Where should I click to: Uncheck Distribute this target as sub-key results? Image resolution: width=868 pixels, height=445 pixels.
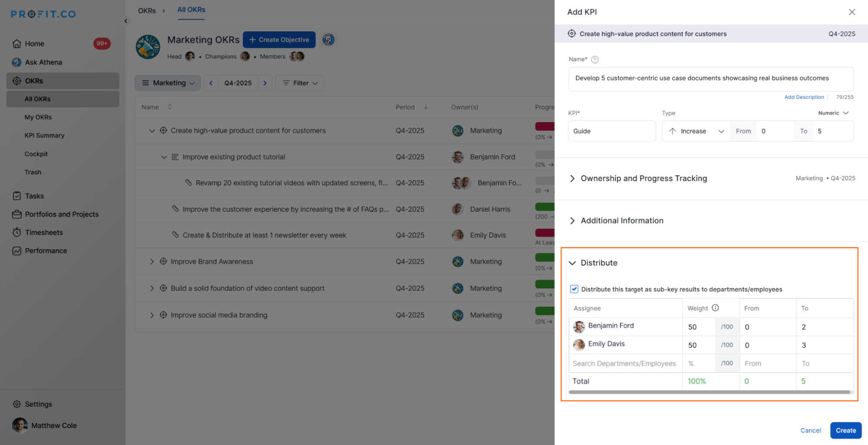coord(574,289)
